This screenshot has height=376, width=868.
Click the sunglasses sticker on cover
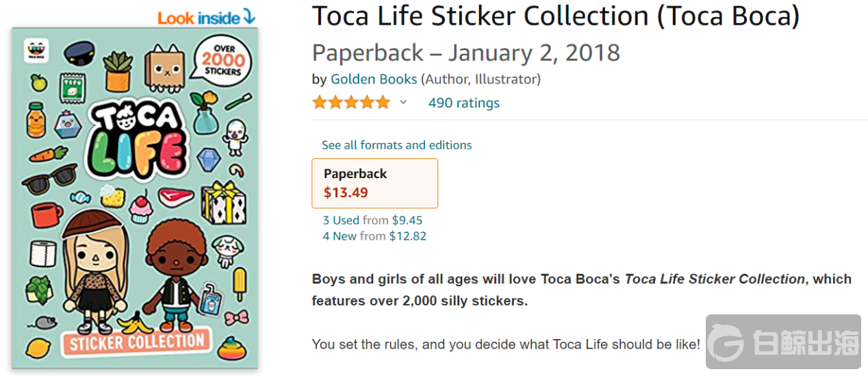[49, 180]
